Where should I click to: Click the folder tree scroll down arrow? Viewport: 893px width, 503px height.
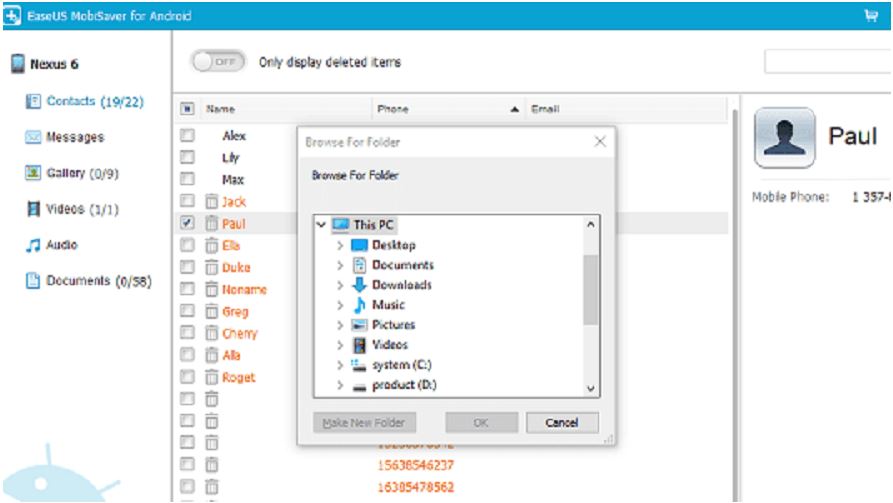tap(591, 389)
